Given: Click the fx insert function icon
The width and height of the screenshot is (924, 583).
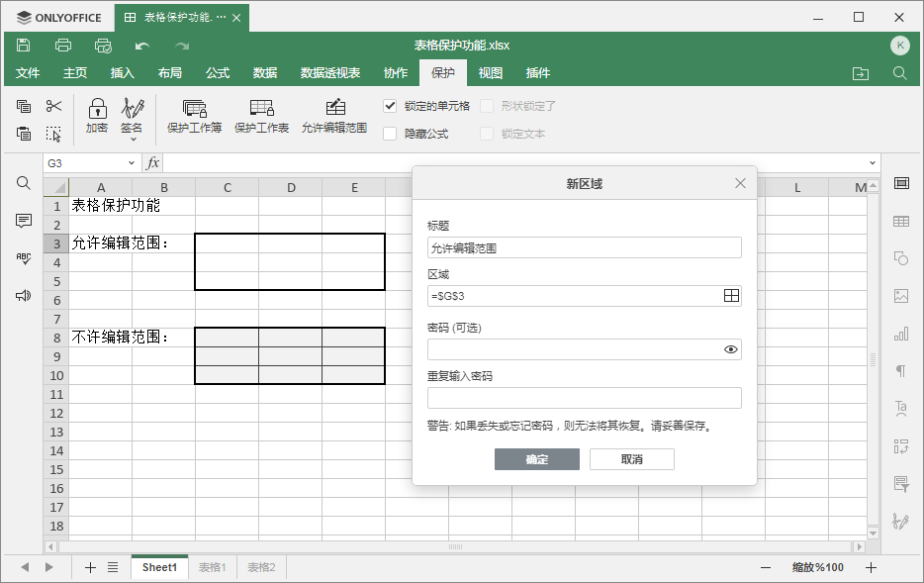Looking at the screenshot, I should pyautogui.click(x=152, y=162).
